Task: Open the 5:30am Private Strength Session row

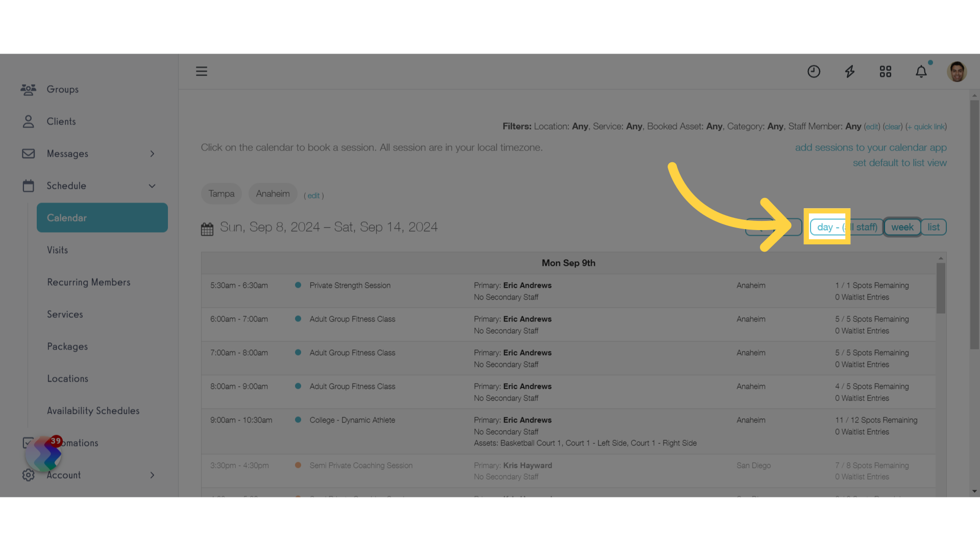Action: 569,291
